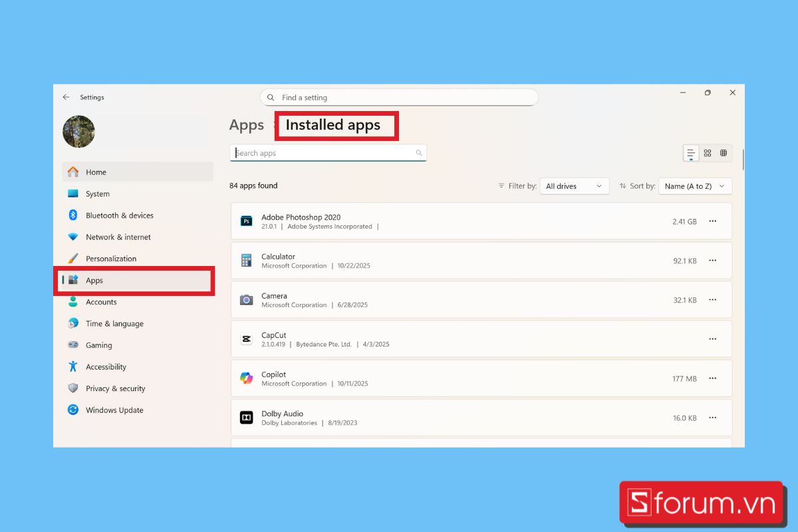Switch to grid view layout
This screenshot has height=532, width=798.
point(708,153)
